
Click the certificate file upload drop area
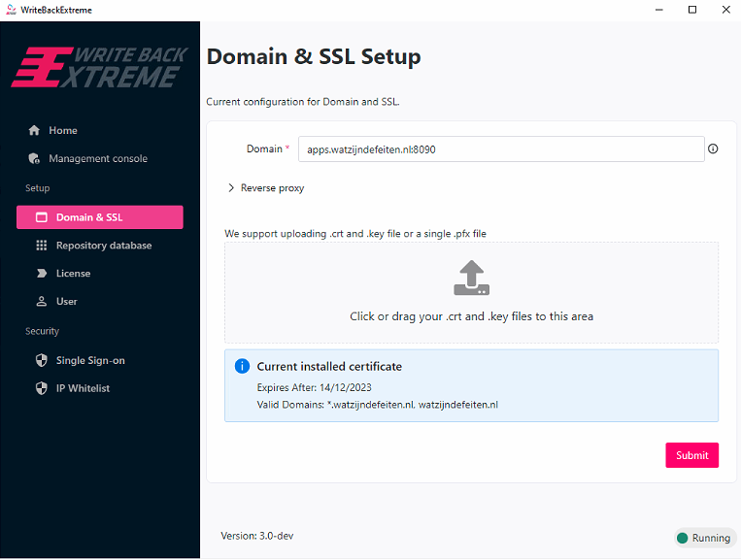[x=472, y=293]
